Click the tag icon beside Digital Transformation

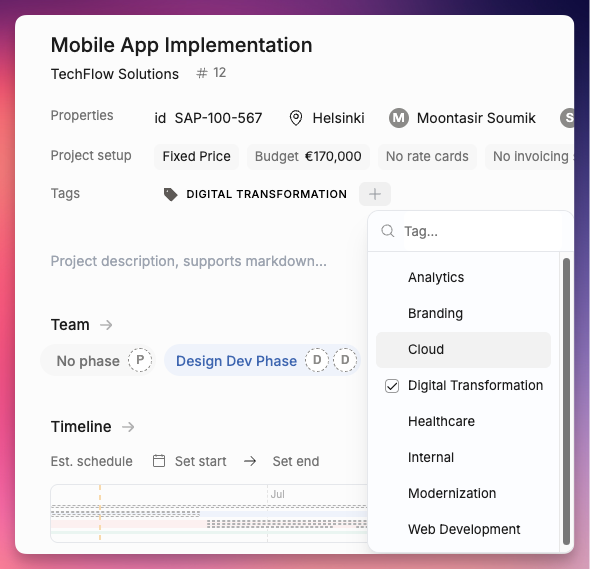[170, 194]
